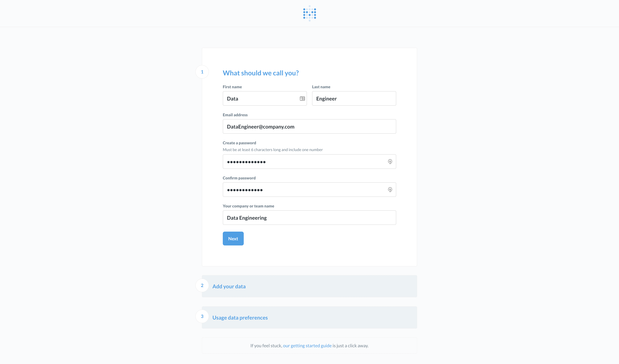Click step 3 Usage data preferences icon
This screenshot has height=364, width=619.
tap(202, 317)
